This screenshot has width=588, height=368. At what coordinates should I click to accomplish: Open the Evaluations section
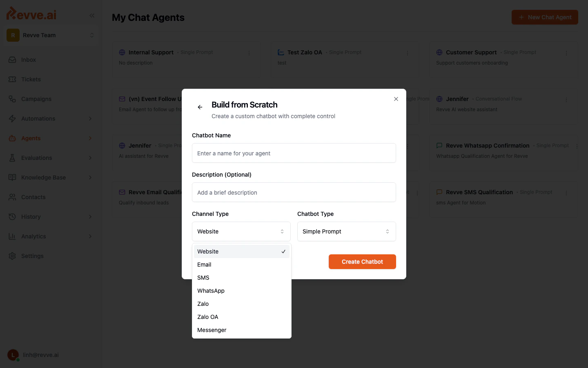pyautogui.click(x=36, y=158)
